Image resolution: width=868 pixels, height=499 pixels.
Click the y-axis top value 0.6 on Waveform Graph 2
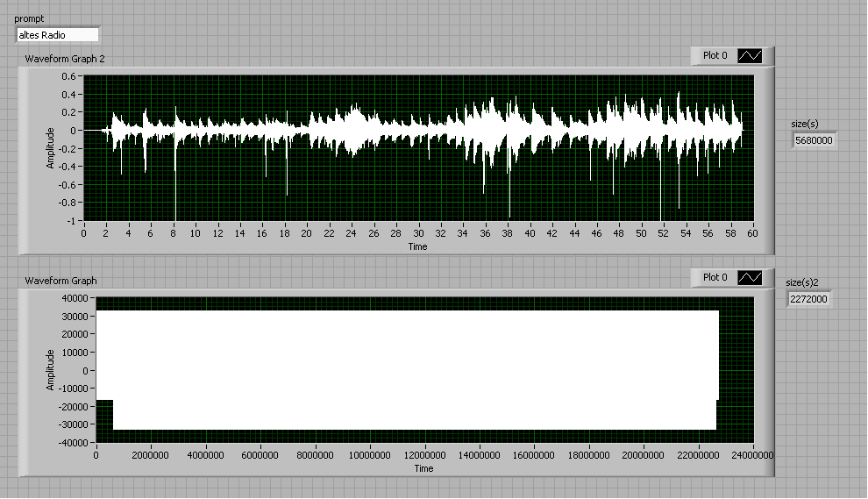[68, 76]
